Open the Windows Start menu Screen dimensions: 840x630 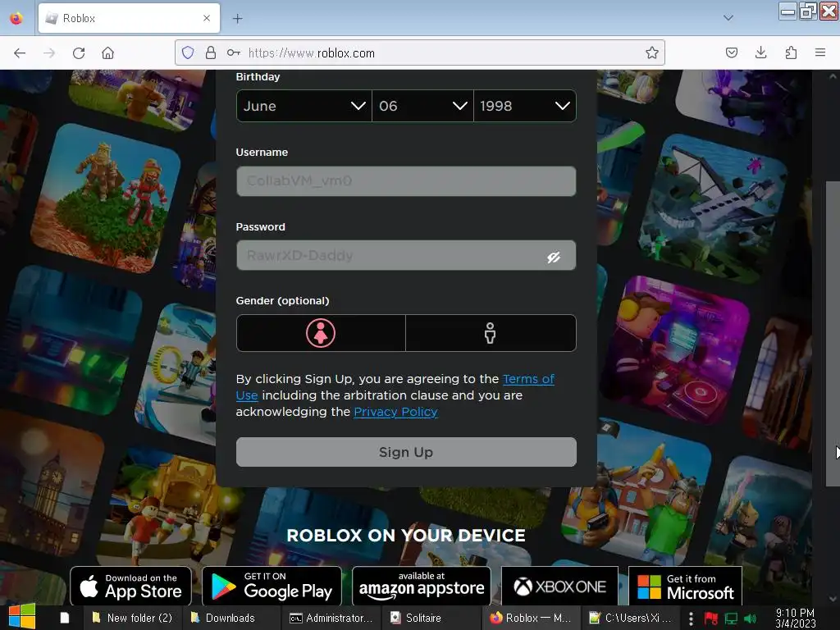[x=22, y=617]
